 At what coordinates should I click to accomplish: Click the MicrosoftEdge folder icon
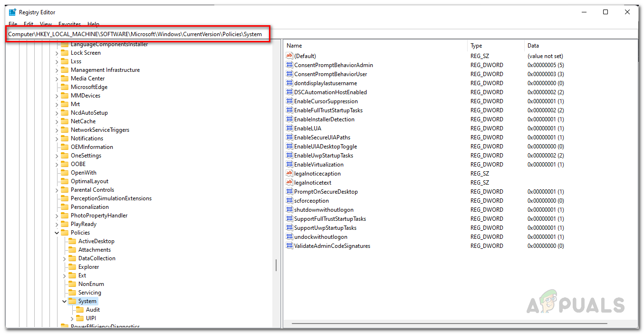[x=65, y=87]
